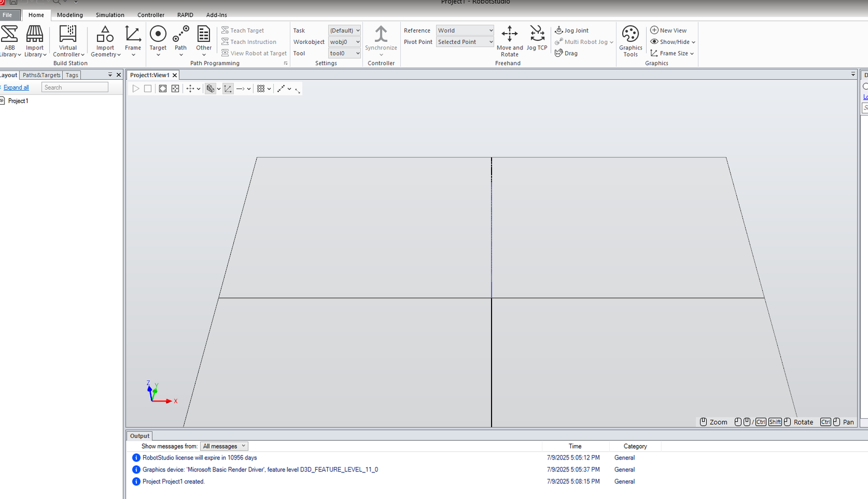This screenshot has width=868, height=499.
Task: Toggle the snap-to-object frame icon
Action: coord(228,88)
